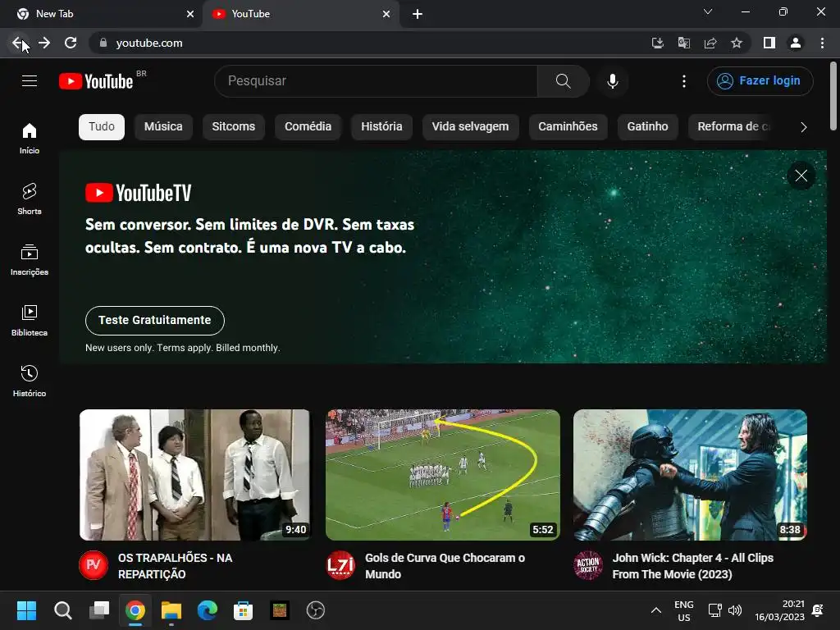840x630 pixels.
Task: Select the Comédia filter chip
Action: pos(308,127)
